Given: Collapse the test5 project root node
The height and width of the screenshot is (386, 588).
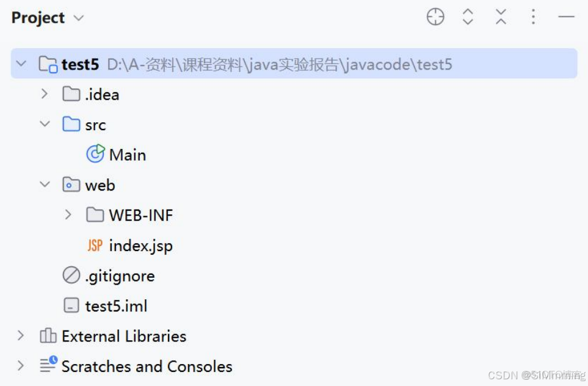Looking at the screenshot, I should click(x=21, y=63).
